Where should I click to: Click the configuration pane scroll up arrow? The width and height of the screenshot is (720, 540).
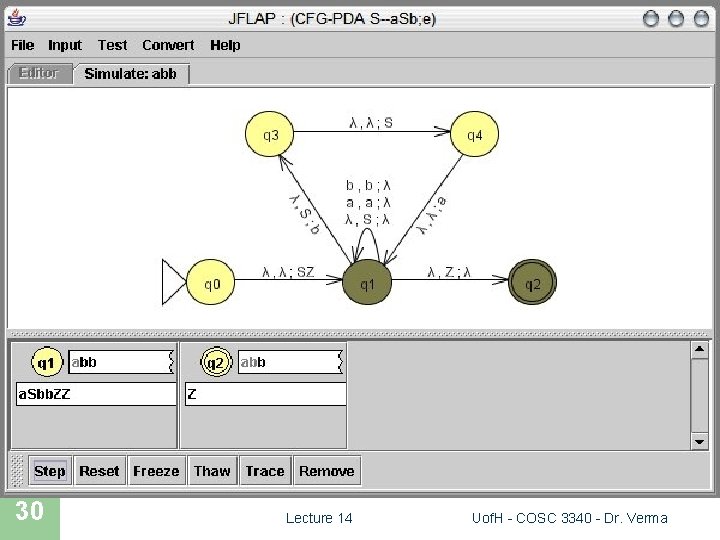coord(699,349)
